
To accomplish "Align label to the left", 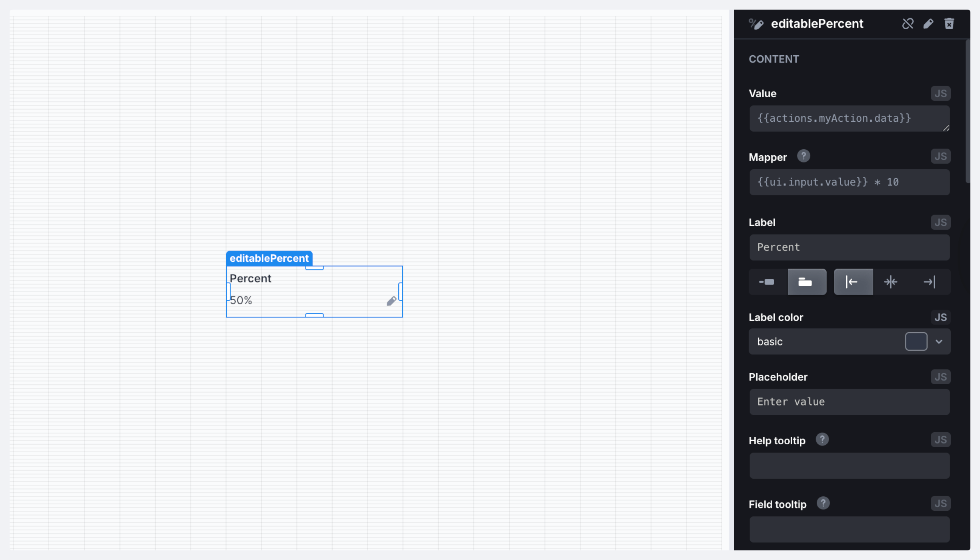I will (x=853, y=282).
